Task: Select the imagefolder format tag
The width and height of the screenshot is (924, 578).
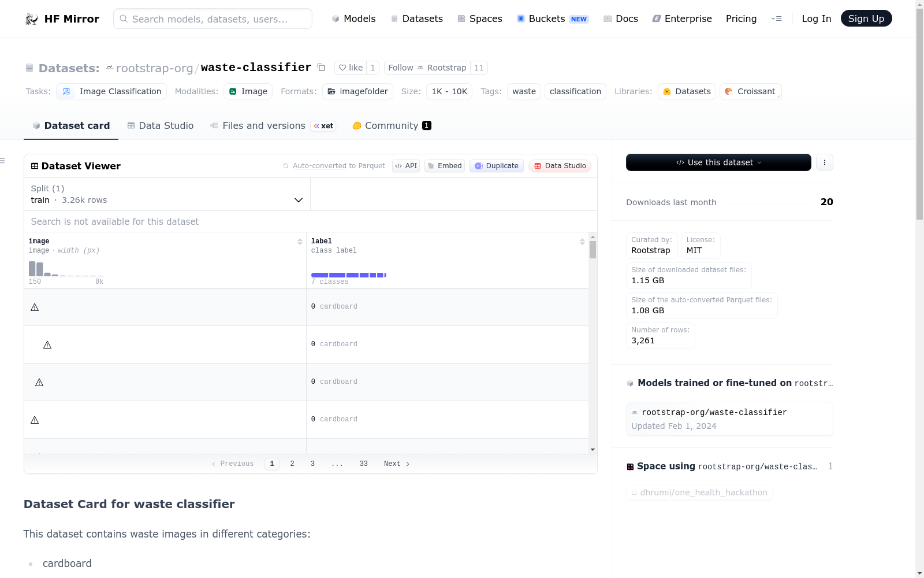Action: (357, 91)
